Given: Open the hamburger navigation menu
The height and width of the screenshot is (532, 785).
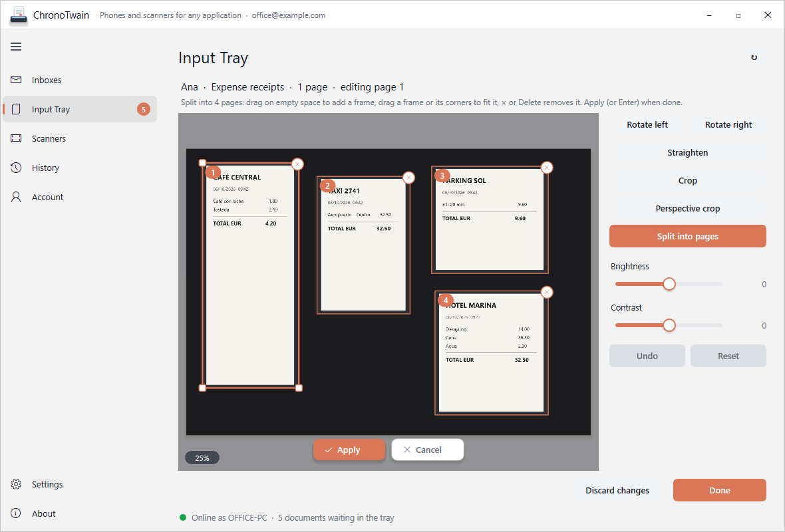Looking at the screenshot, I should point(16,47).
